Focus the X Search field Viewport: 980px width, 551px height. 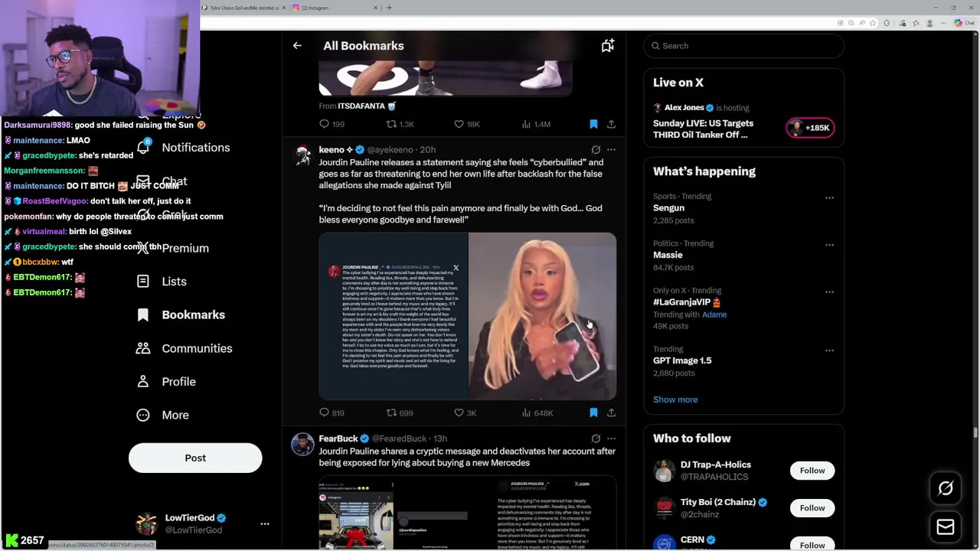743,46
